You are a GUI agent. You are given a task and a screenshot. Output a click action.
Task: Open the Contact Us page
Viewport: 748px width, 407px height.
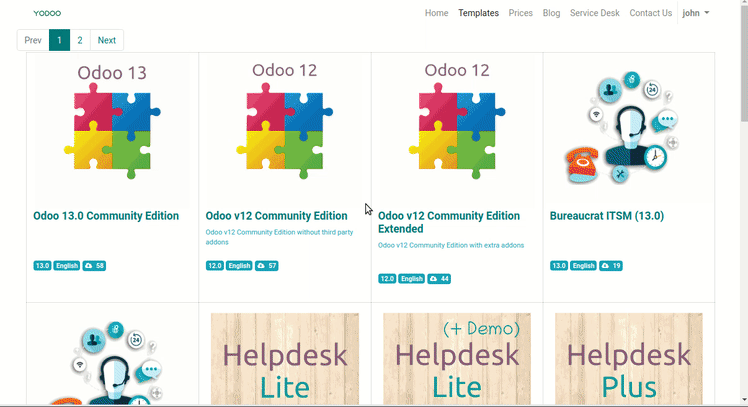(651, 13)
